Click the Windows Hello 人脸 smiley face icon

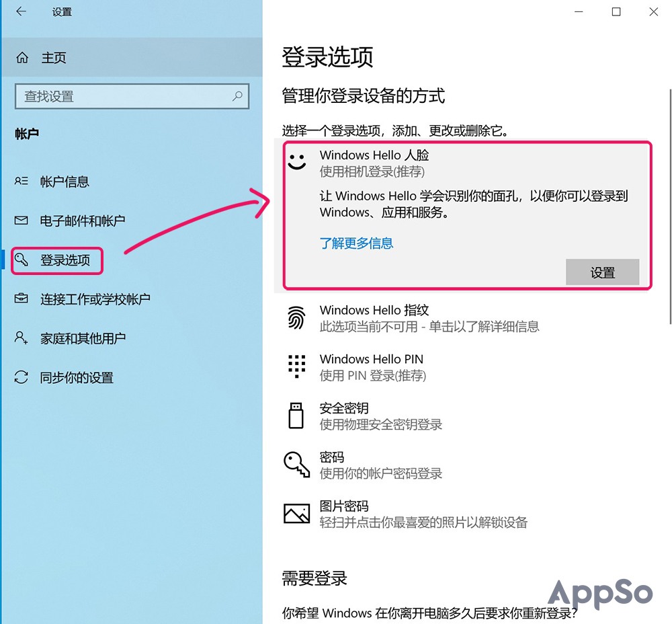pyautogui.click(x=296, y=161)
